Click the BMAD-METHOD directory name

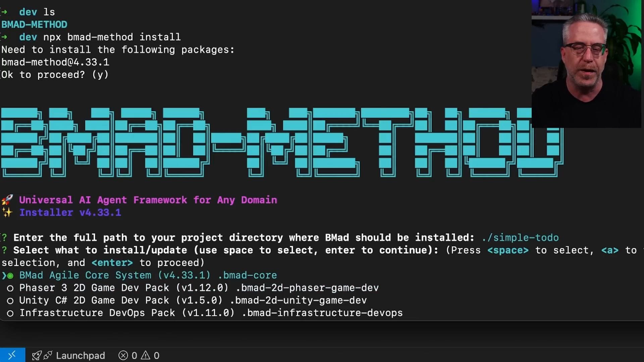tap(34, 24)
